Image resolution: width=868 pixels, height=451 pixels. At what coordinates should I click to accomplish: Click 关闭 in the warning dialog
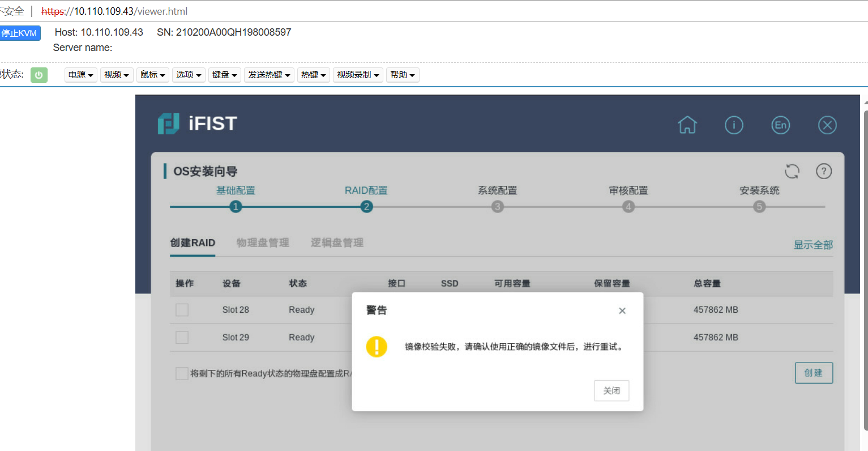612,390
